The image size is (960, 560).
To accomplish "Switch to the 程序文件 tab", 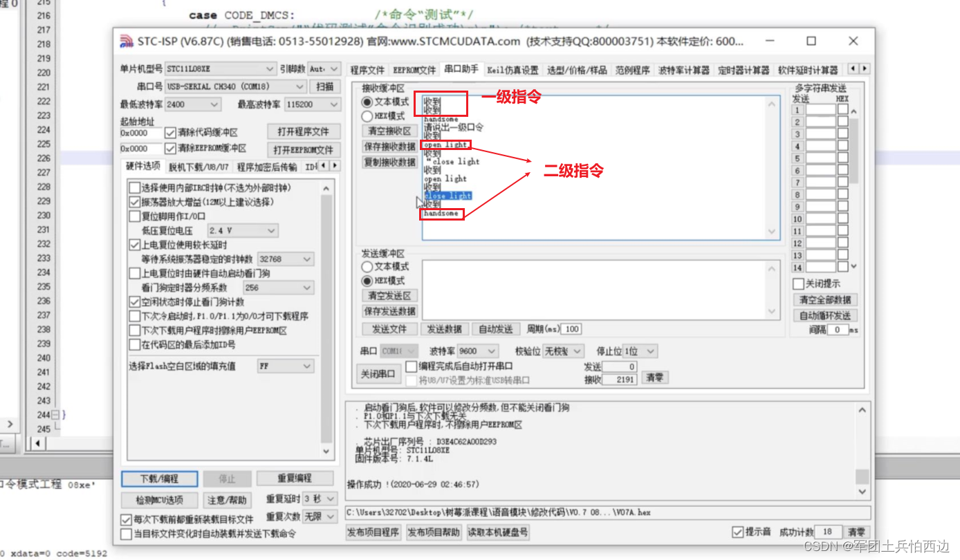I will point(367,70).
